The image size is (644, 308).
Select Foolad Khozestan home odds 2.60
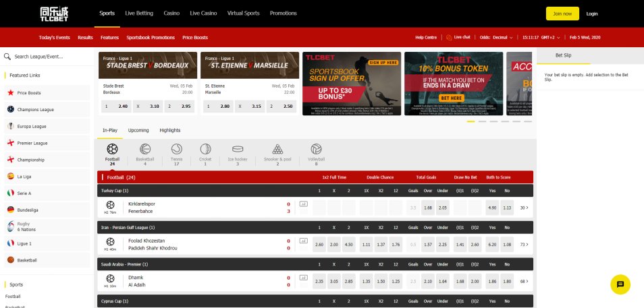tap(319, 245)
